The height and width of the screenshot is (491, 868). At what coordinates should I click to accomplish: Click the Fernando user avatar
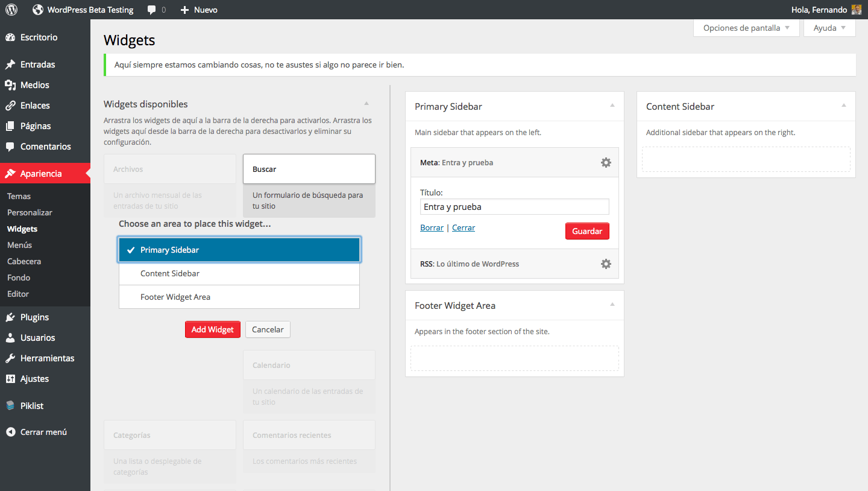coord(857,10)
